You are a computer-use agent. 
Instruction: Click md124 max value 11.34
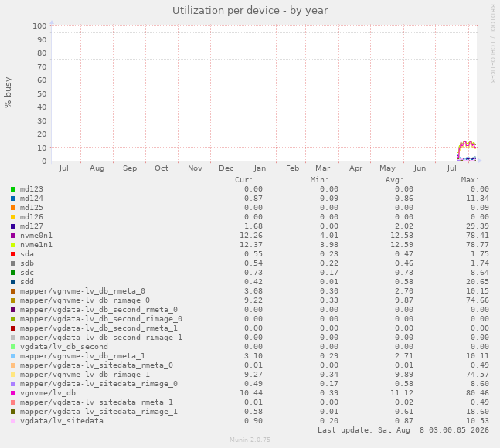[x=478, y=199]
